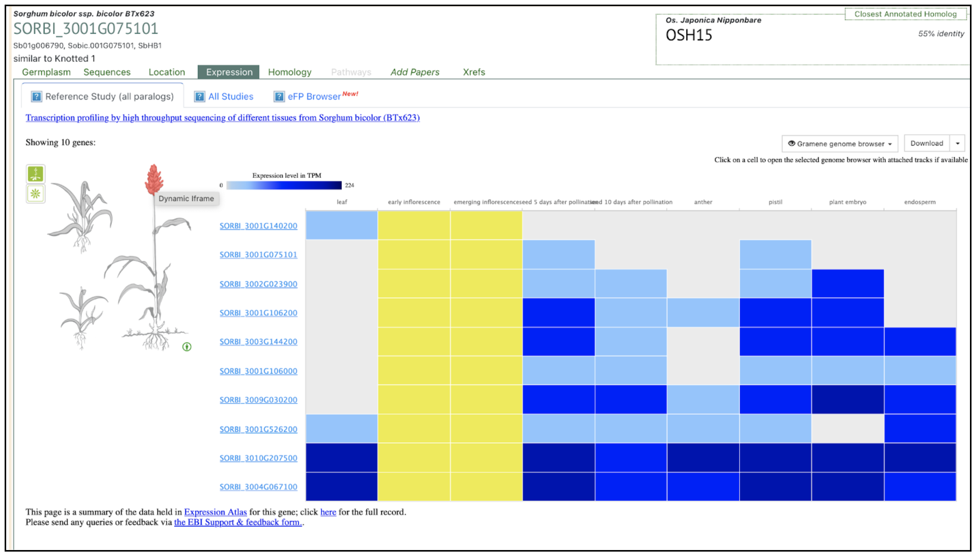Click the green info icon below the plant

(187, 347)
